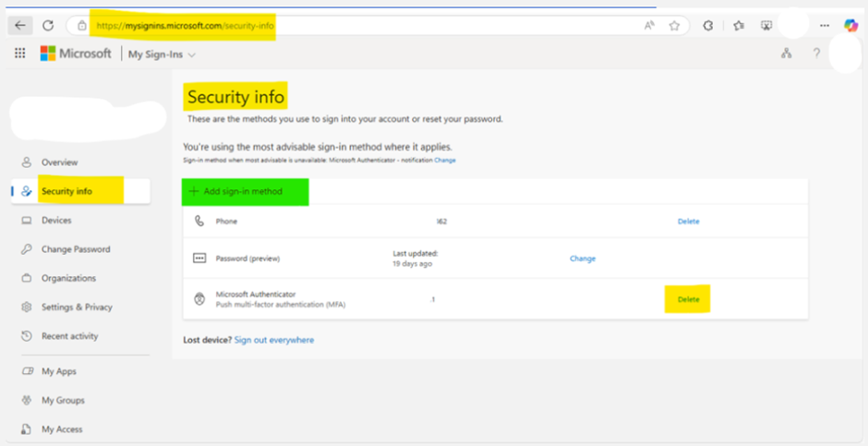Open Read aloud icon in address bar
Image resolution: width=868 pixels, height=446 pixels.
[x=649, y=26]
